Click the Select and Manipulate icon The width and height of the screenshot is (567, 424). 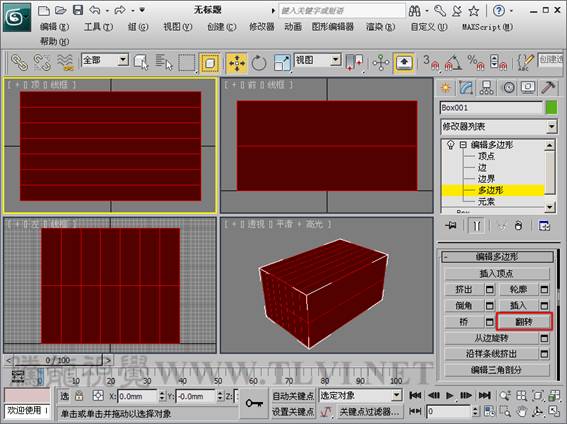pos(380,63)
